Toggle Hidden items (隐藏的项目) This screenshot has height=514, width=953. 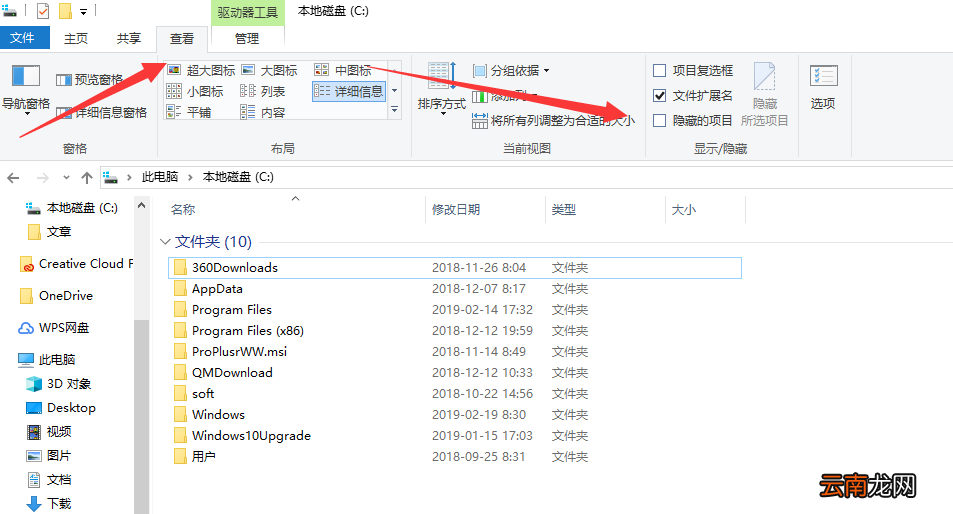click(x=693, y=120)
